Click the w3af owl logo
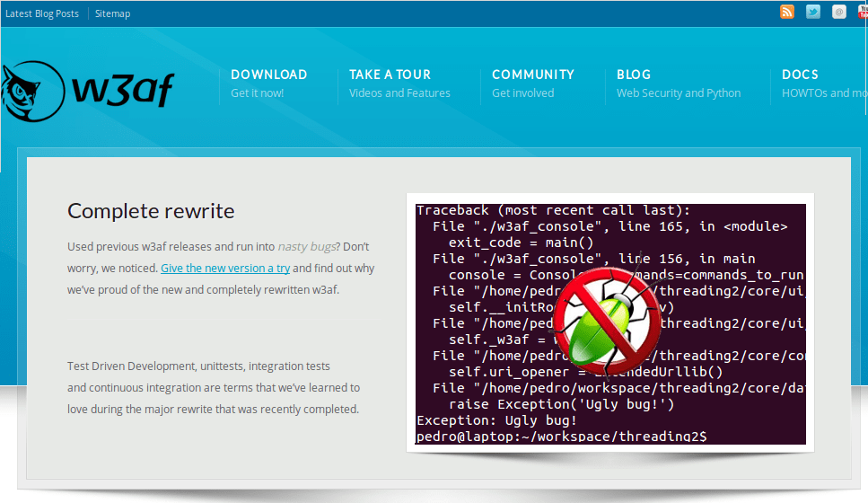The height and width of the screenshot is (503, 868). point(87,91)
